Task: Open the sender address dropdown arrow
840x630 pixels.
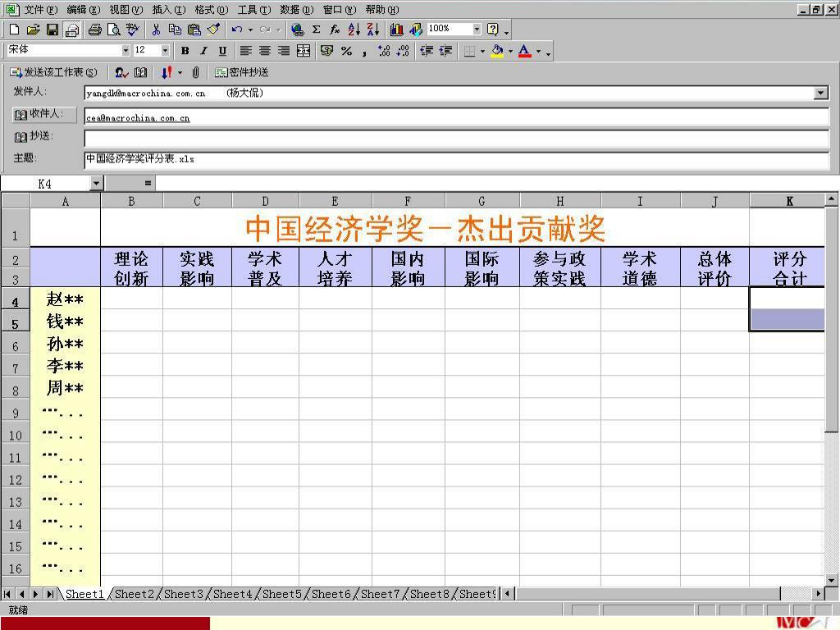Action: click(x=821, y=94)
